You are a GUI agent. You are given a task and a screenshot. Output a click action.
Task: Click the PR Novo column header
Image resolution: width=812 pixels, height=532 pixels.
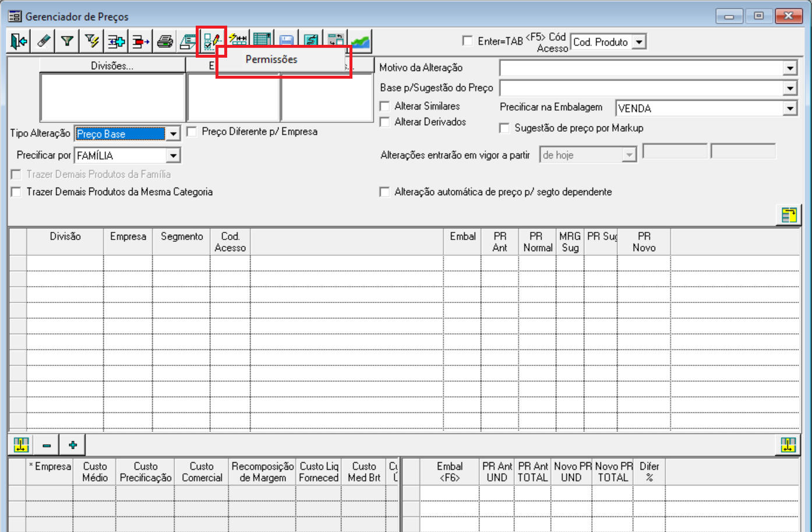point(644,242)
